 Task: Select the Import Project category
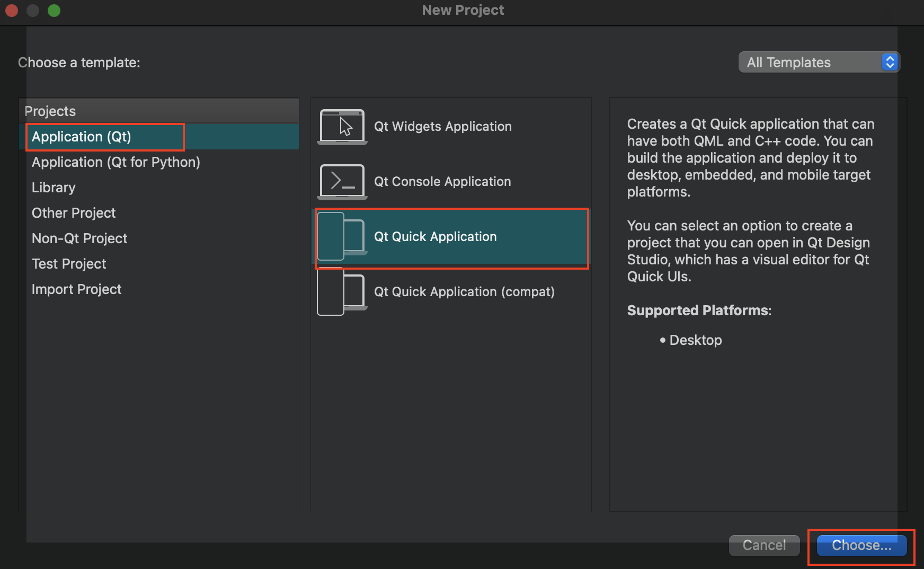pyautogui.click(x=77, y=289)
